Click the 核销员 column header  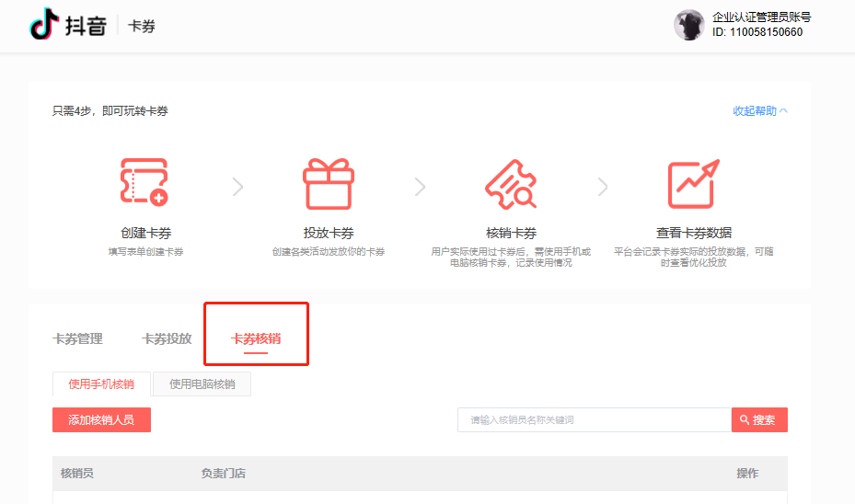coord(77,474)
